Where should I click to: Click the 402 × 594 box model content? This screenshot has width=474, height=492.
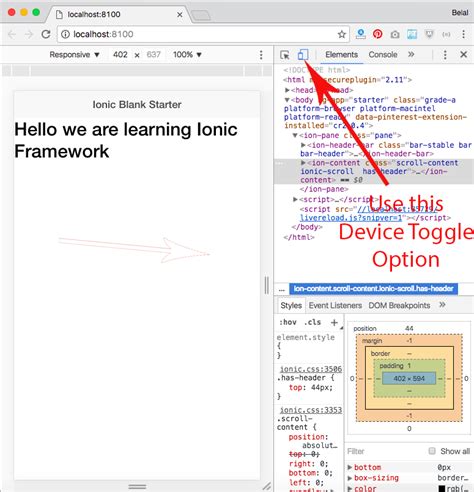coord(409,379)
